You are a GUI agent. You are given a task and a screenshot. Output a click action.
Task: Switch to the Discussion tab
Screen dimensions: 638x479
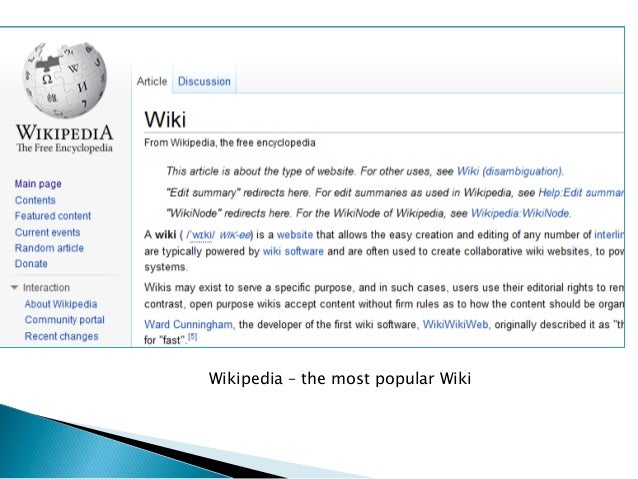tap(204, 81)
